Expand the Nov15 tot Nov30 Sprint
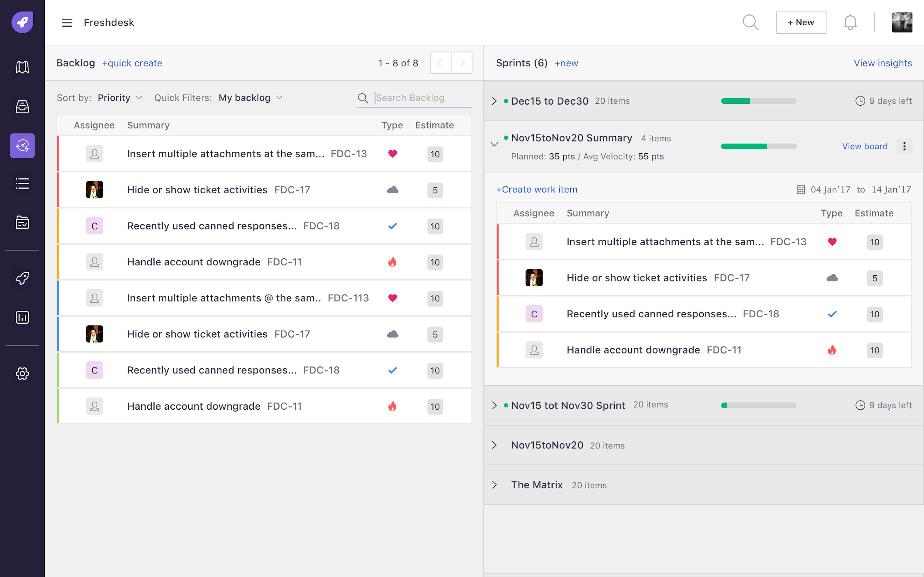Screen dimensions: 924x577 494,405
